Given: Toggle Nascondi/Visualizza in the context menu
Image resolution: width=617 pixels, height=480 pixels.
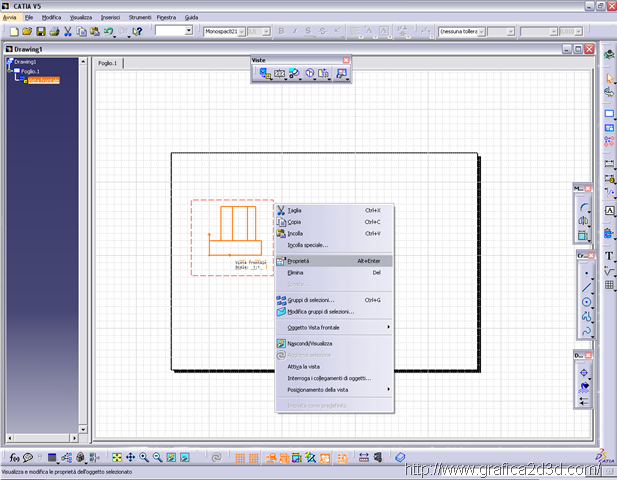Looking at the screenshot, I should (x=309, y=343).
